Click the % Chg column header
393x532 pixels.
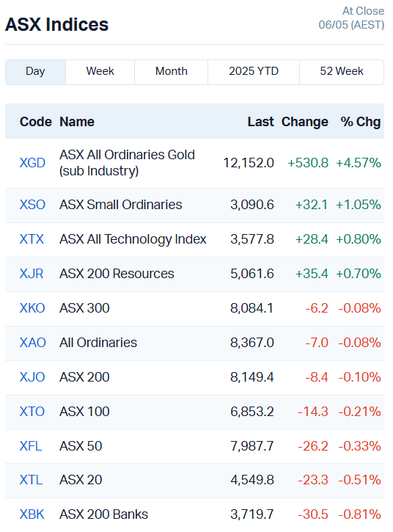click(x=361, y=122)
